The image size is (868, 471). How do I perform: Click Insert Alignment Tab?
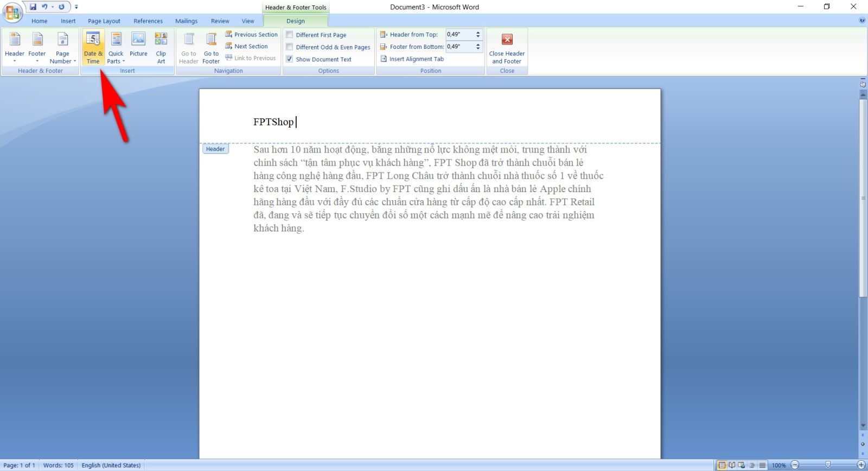412,59
